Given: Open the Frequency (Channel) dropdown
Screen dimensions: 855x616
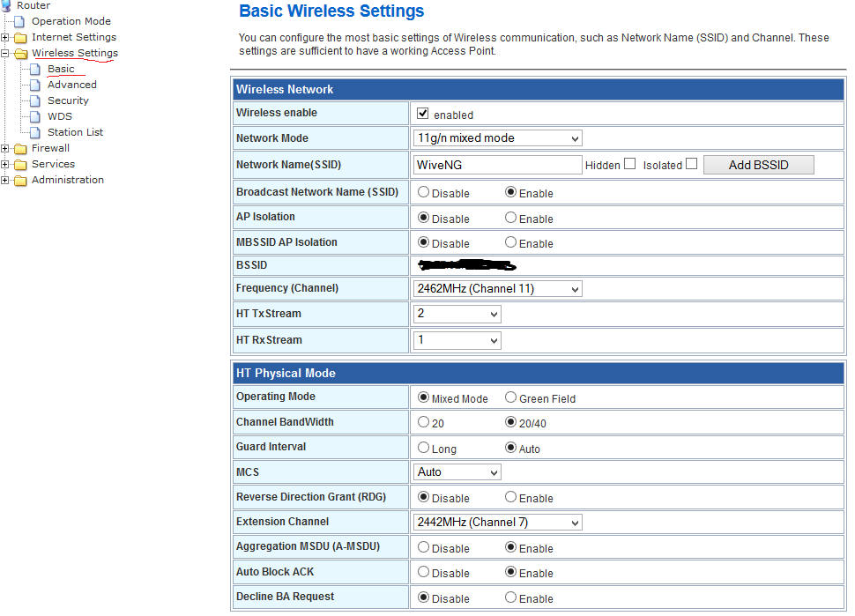Looking at the screenshot, I should tap(497, 289).
